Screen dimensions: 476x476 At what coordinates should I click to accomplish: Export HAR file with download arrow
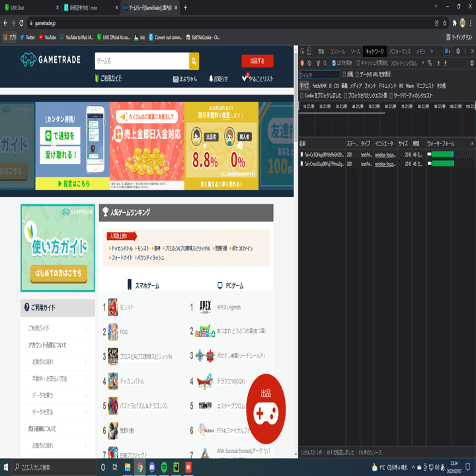pyautogui.click(x=446, y=63)
